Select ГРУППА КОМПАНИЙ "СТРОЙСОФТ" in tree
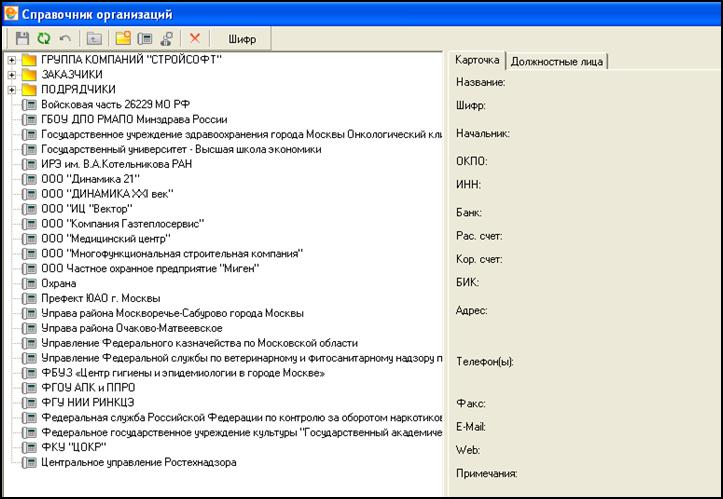This screenshot has width=723, height=499. [x=131, y=59]
